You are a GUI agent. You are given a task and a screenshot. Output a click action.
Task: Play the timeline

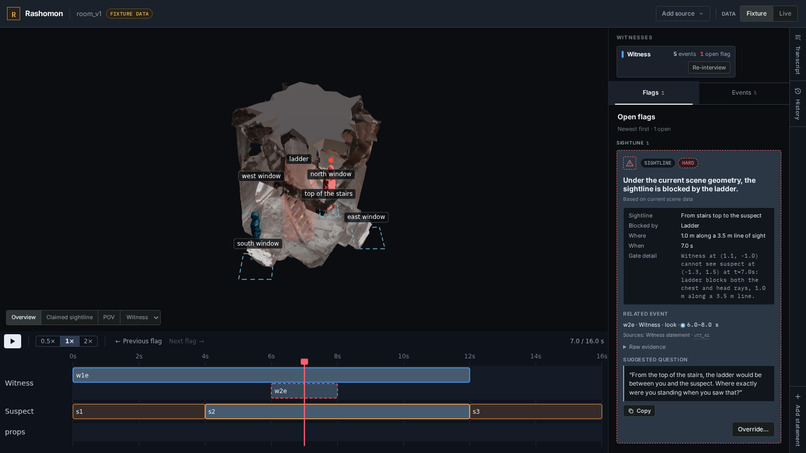pyautogui.click(x=13, y=341)
